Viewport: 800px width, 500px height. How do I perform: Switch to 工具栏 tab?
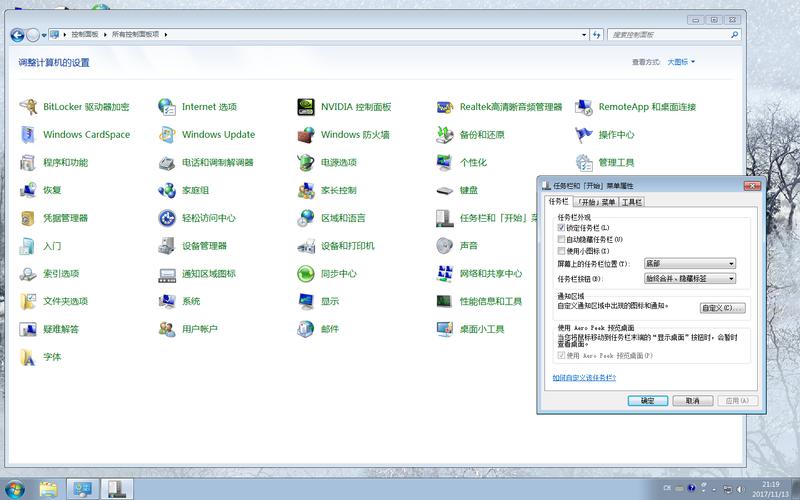(632, 202)
